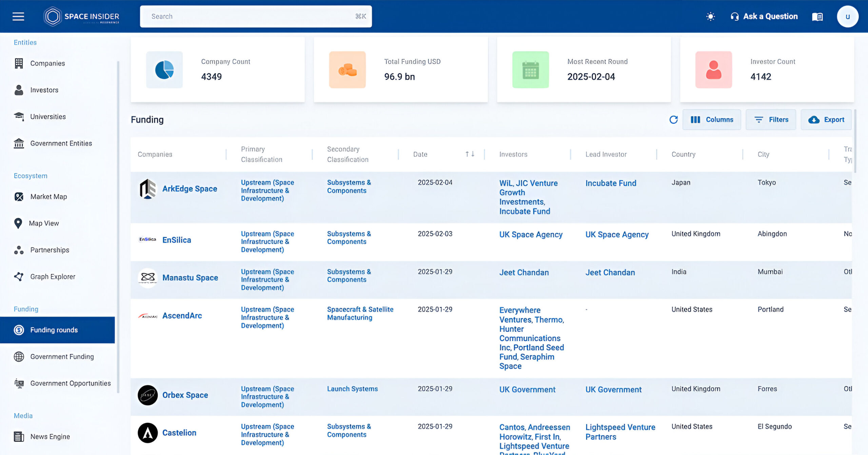Screen dimensions: 868x455
Task: Click the Investors column header
Action: tap(513, 154)
